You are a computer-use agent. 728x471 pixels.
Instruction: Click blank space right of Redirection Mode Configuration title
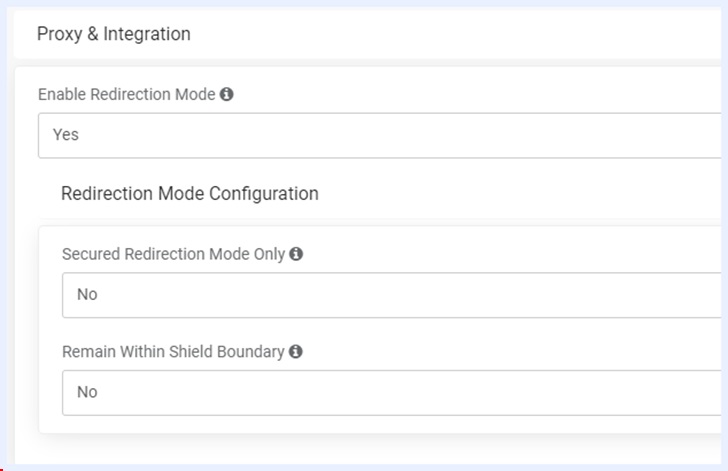520,194
